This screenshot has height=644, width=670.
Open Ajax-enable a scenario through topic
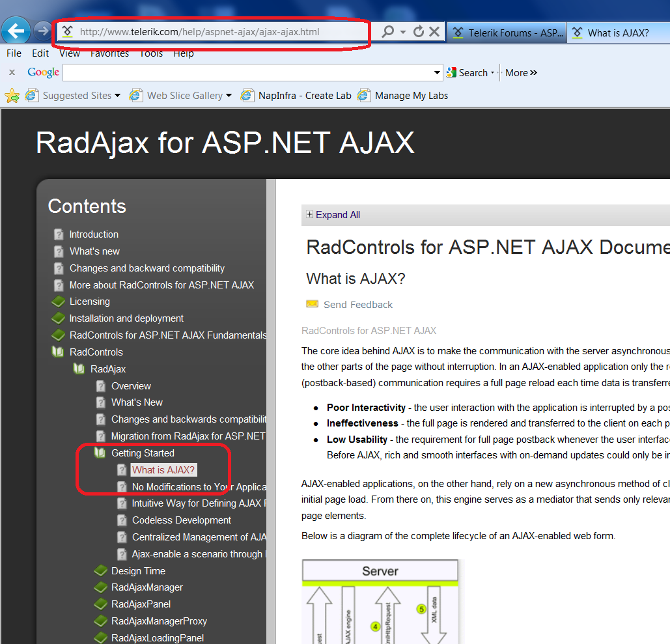(x=199, y=554)
